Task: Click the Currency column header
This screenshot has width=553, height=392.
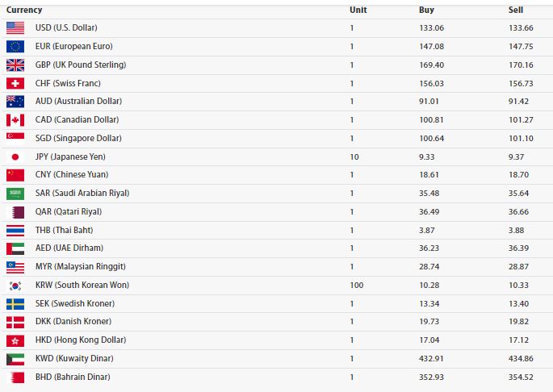Action: click(x=23, y=10)
